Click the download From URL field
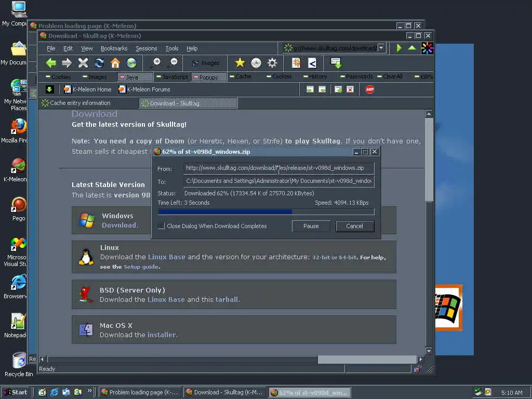 (x=278, y=168)
